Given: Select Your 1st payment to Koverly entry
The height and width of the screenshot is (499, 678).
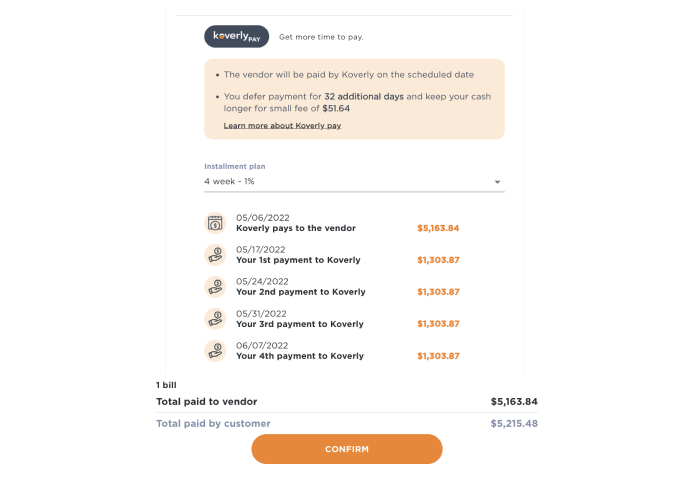Looking at the screenshot, I should click(x=298, y=260).
